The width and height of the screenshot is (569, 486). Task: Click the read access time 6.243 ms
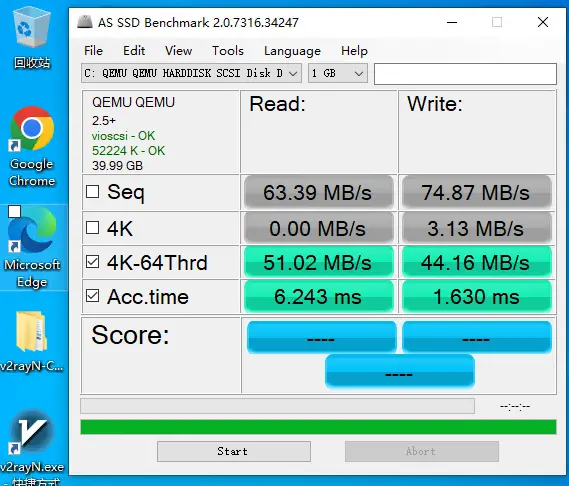pyautogui.click(x=318, y=296)
